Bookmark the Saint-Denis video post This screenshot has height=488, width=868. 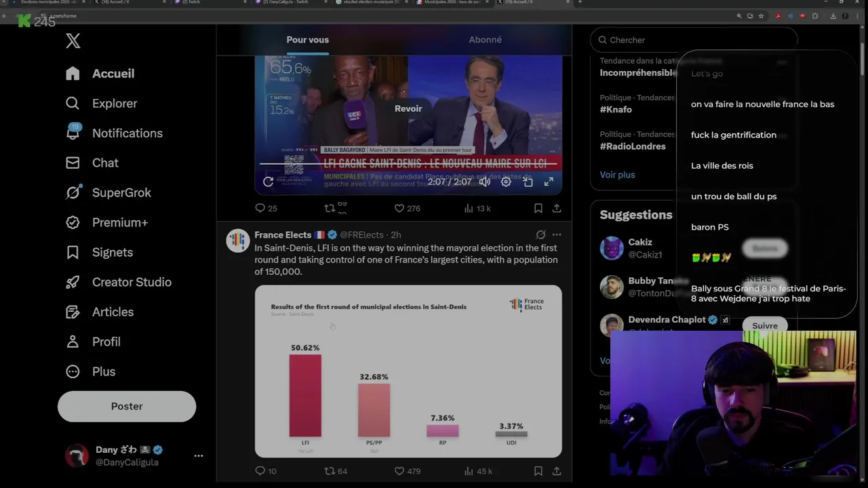pos(538,208)
